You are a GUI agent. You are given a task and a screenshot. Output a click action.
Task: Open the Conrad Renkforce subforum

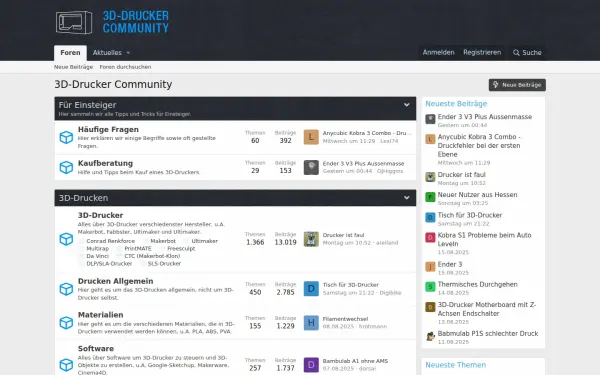pyautogui.click(x=111, y=241)
